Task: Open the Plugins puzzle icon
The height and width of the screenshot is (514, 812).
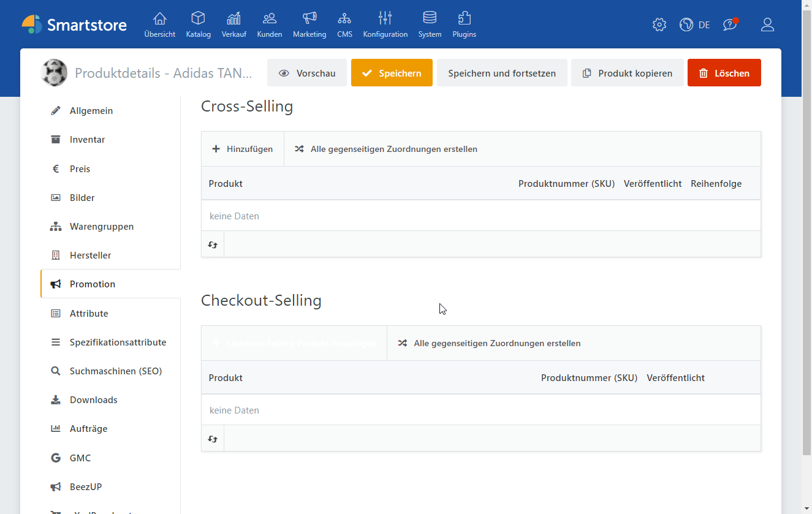Action: click(464, 18)
